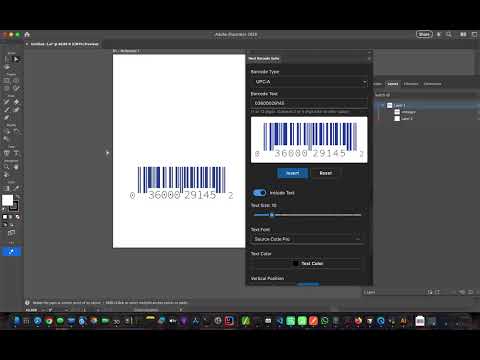This screenshot has width=480, height=360.
Task: Open Safari from the Dock
Action: click(x=38, y=321)
